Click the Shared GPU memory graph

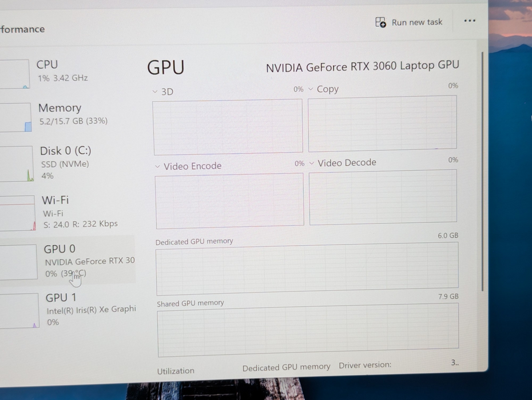[x=308, y=330]
